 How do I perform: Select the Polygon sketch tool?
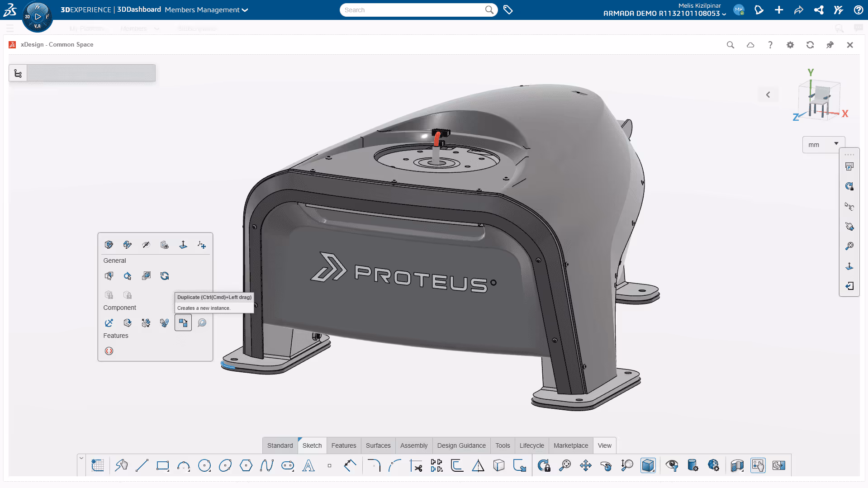click(x=246, y=465)
